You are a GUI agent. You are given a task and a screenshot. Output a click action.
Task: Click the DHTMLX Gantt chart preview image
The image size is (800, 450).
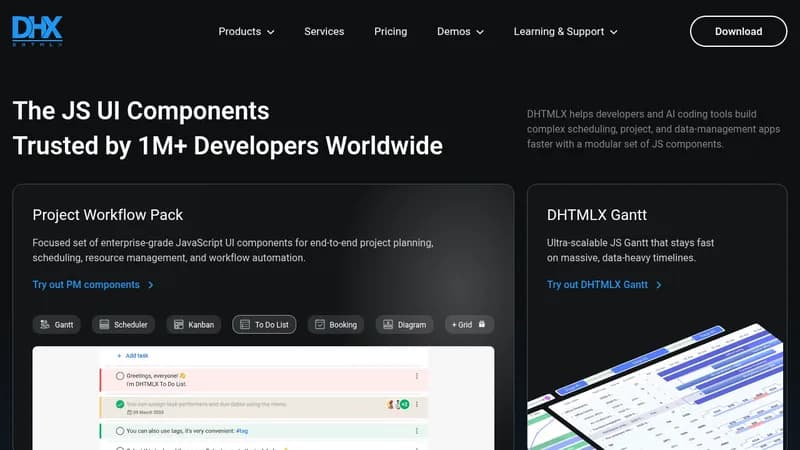(655, 386)
